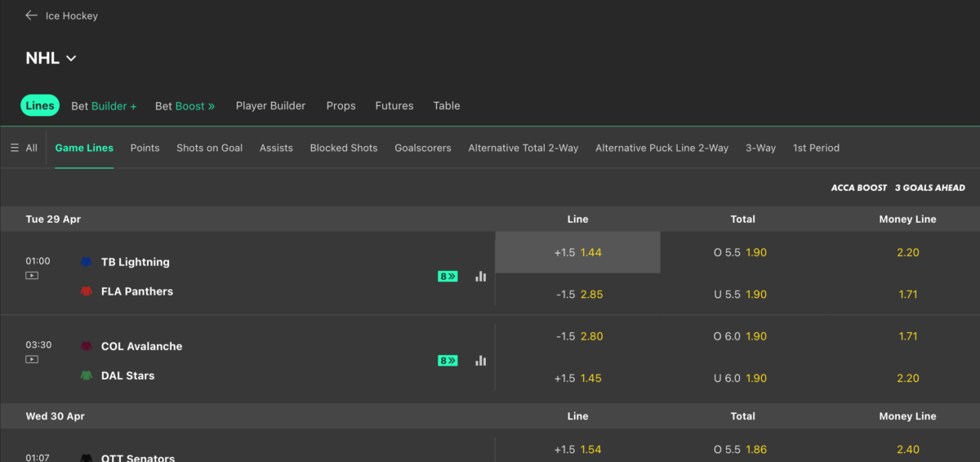Click the DAL Stars jersey icon

click(87, 375)
